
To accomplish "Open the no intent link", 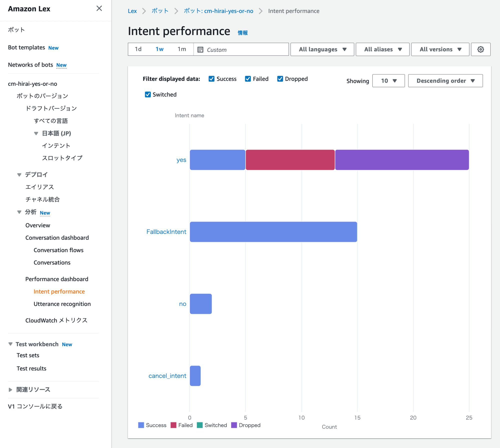I will pos(182,304).
